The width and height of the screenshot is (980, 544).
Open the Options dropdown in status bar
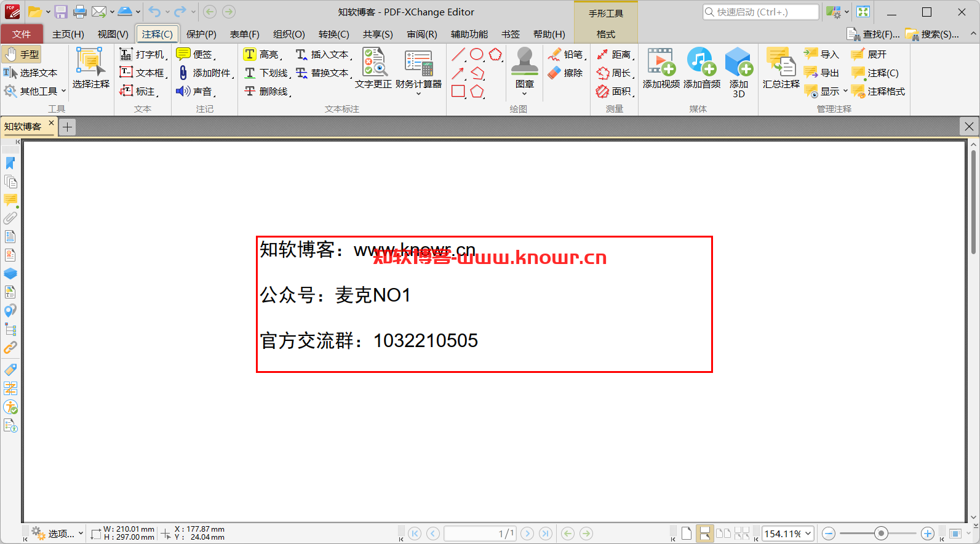coord(57,534)
